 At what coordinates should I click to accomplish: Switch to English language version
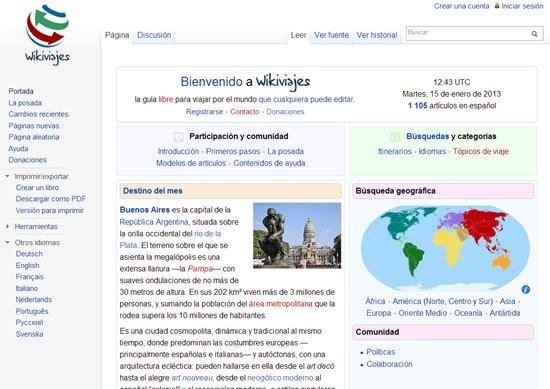27,265
